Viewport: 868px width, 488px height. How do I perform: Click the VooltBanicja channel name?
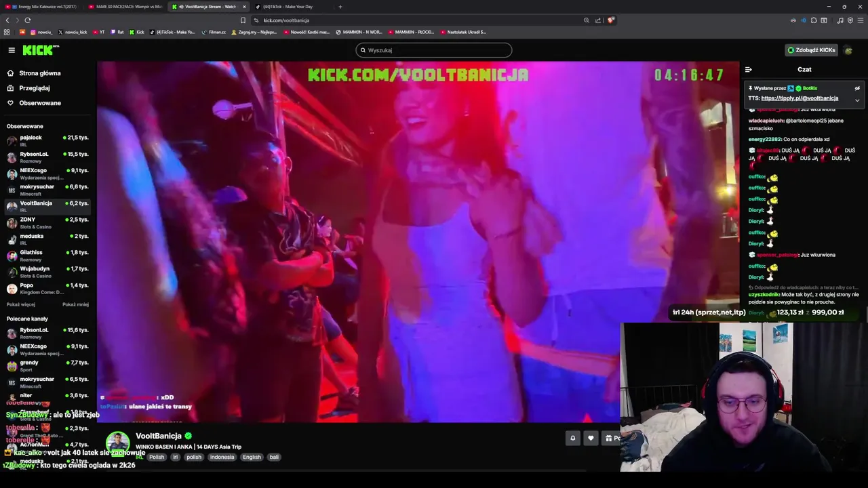click(x=159, y=436)
